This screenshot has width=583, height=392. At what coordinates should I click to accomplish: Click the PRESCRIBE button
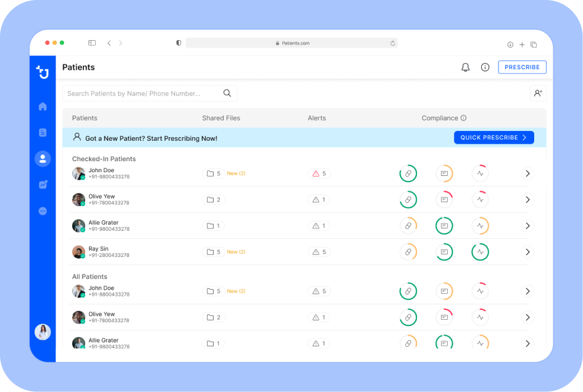click(x=522, y=67)
